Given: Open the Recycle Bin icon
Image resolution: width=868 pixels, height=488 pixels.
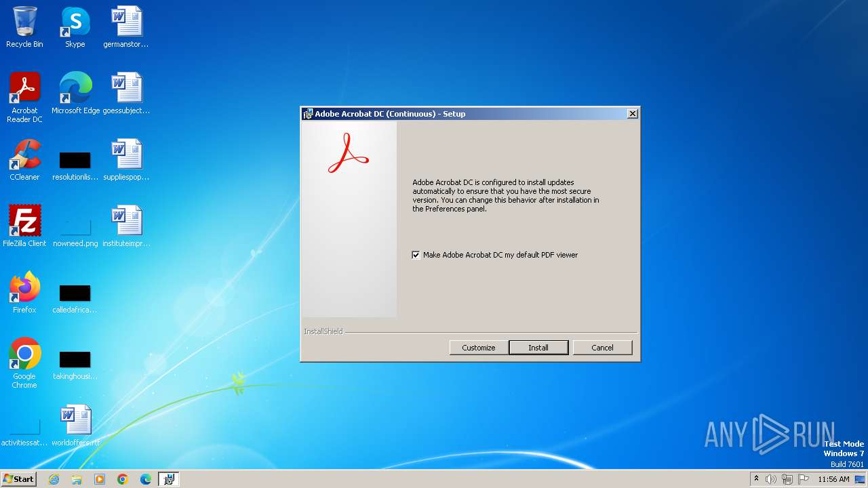Looking at the screenshot, I should tap(24, 27).
